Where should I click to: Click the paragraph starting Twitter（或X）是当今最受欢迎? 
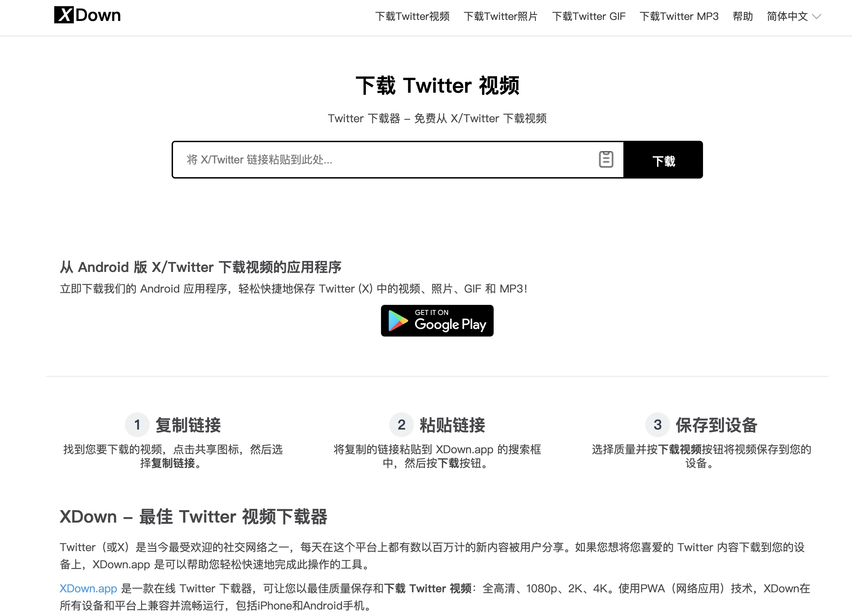[x=432, y=556]
